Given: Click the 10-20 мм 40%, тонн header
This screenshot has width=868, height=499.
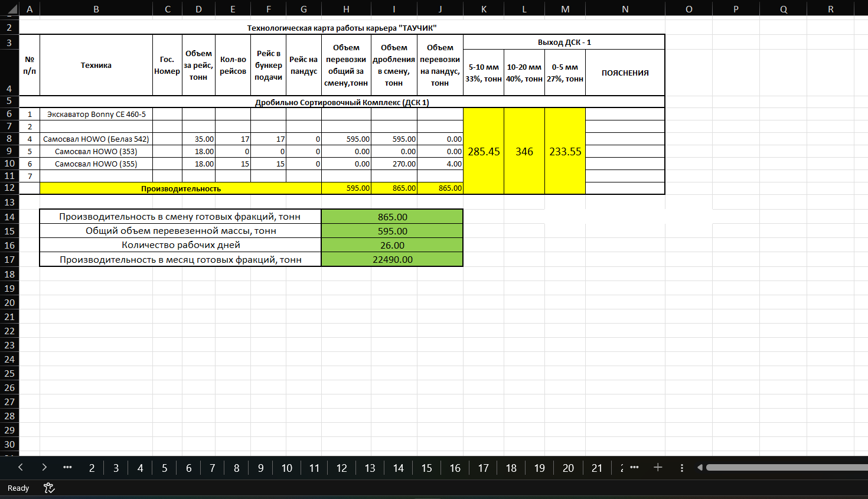Looking at the screenshot, I should click(524, 73).
